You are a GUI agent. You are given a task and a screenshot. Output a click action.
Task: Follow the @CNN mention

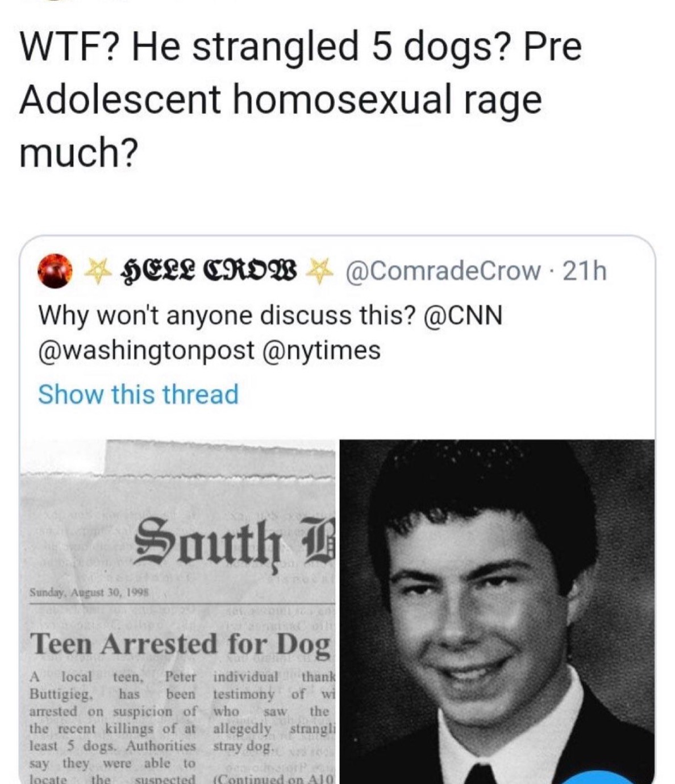point(463,315)
